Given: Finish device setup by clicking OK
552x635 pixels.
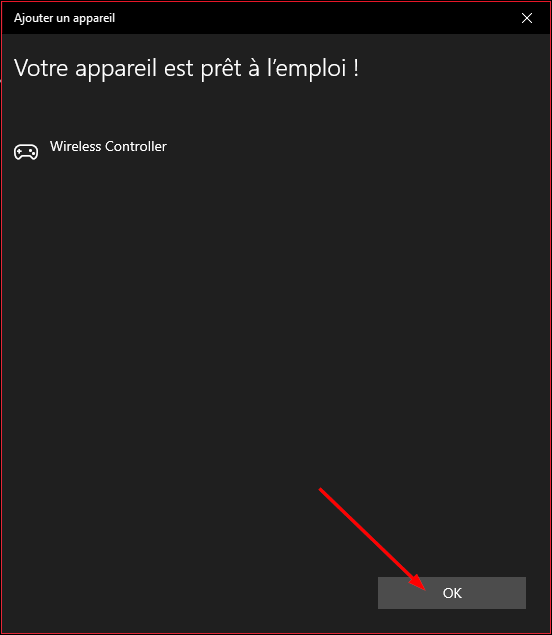Looking at the screenshot, I should pyautogui.click(x=452, y=593).
